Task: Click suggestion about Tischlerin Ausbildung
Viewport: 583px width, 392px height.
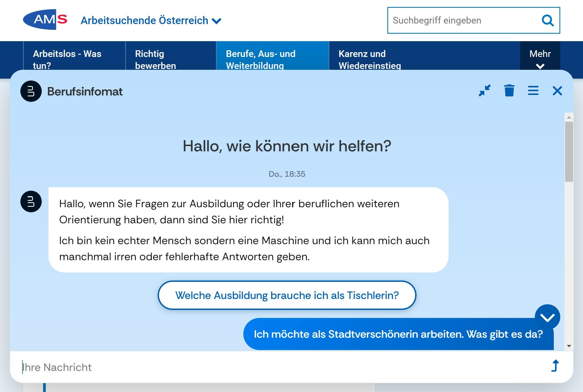Action: (287, 295)
